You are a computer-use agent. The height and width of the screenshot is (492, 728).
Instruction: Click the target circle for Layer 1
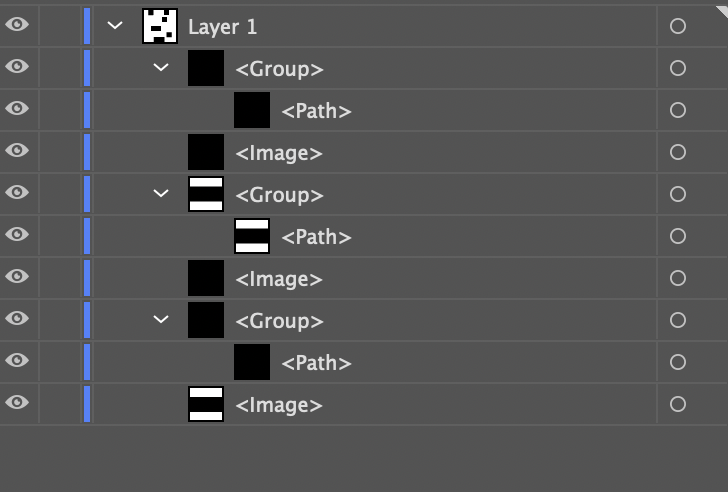click(678, 27)
